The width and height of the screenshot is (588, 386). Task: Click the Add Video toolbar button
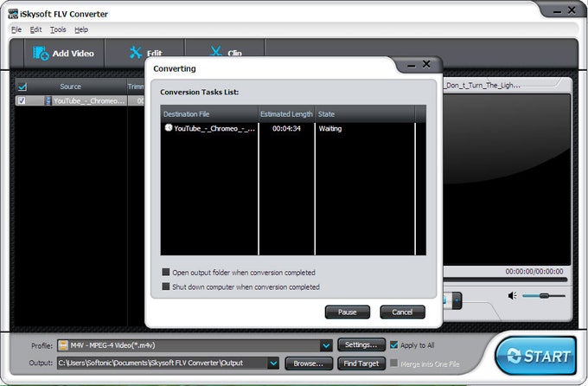point(63,54)
